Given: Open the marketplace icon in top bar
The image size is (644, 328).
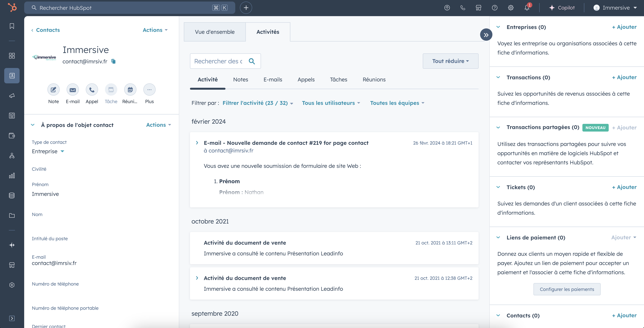Looking at the screenshot, I should 479,8.
